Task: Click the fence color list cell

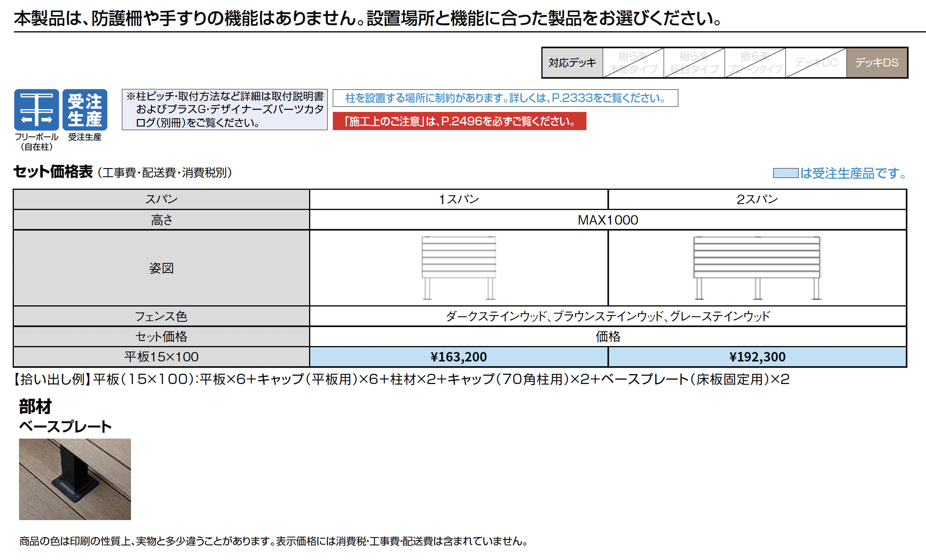Action: pyautogui.click(x=607, y=316)
